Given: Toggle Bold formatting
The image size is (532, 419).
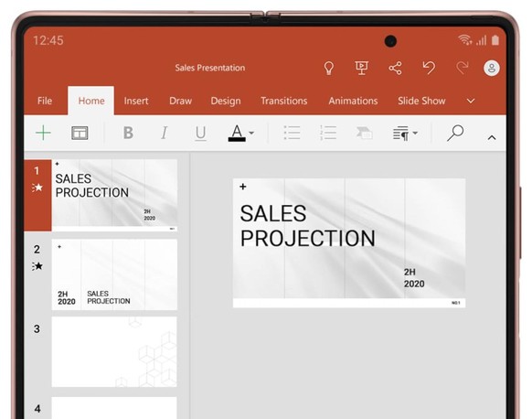Looking at the screenshot, I should [x=128, y=133].
